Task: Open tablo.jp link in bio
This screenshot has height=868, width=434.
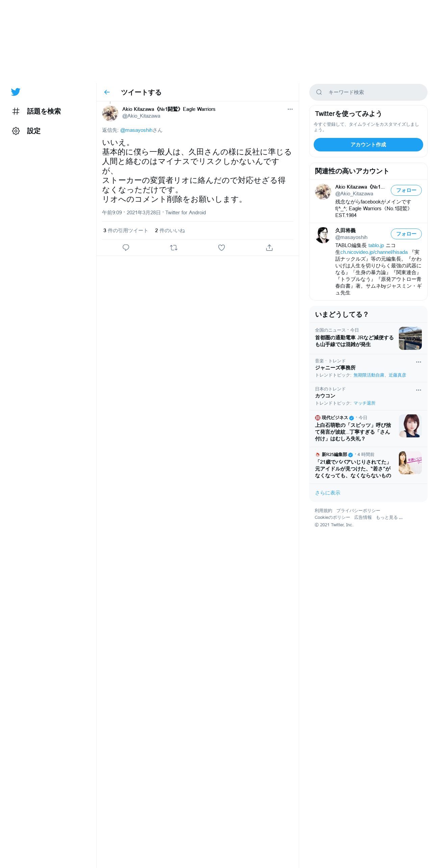Action: [376, 245]
